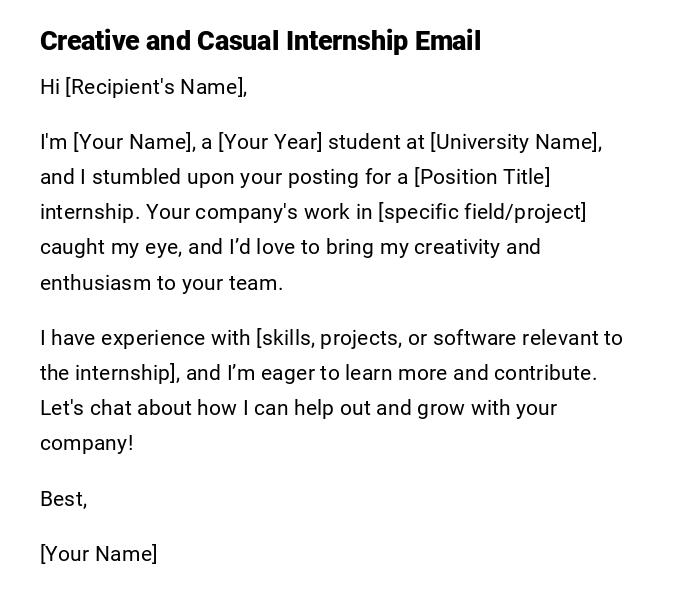Click the [University Name] placeholder
The image size is (700, 616).
point(515,142)
